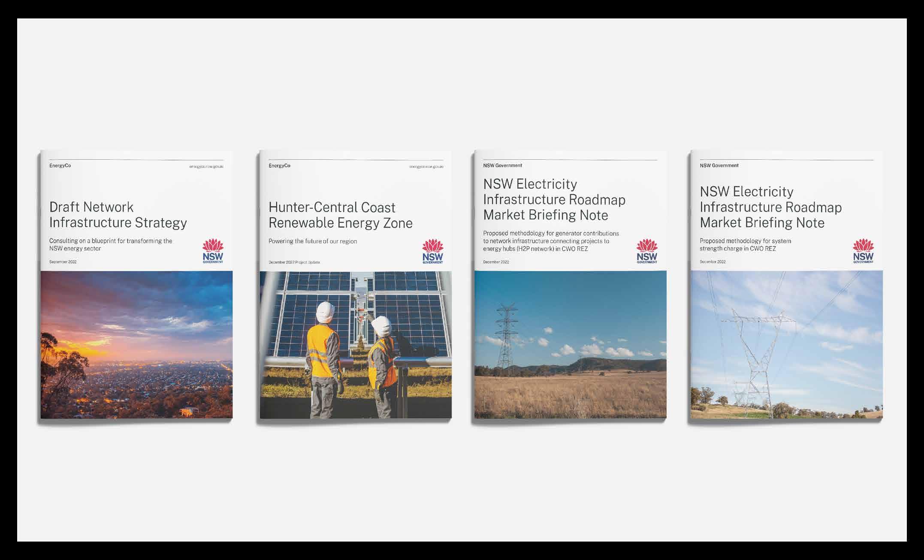Open the Draft Network Infrastructure Strategy title
The height and width of the screenshot is (560, 924).
click(118, 215)
